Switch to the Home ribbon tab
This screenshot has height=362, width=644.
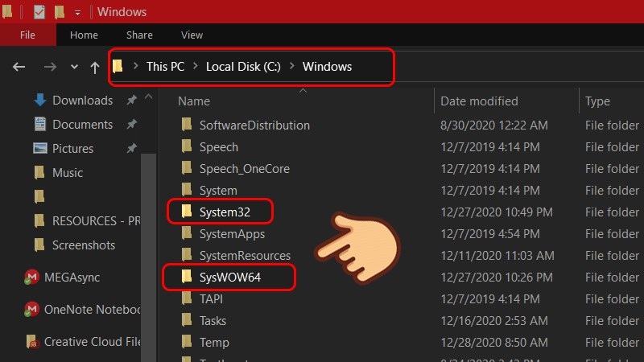(84, 35)
